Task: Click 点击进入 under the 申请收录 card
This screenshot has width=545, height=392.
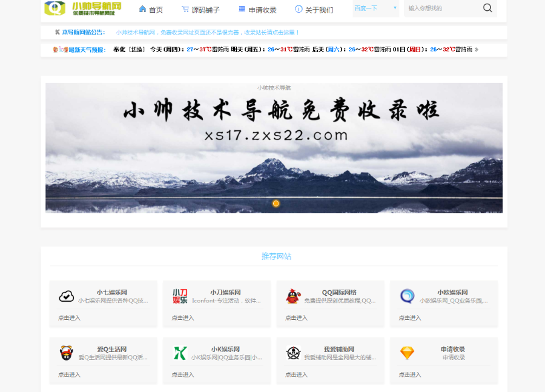Action: [410, 374]
